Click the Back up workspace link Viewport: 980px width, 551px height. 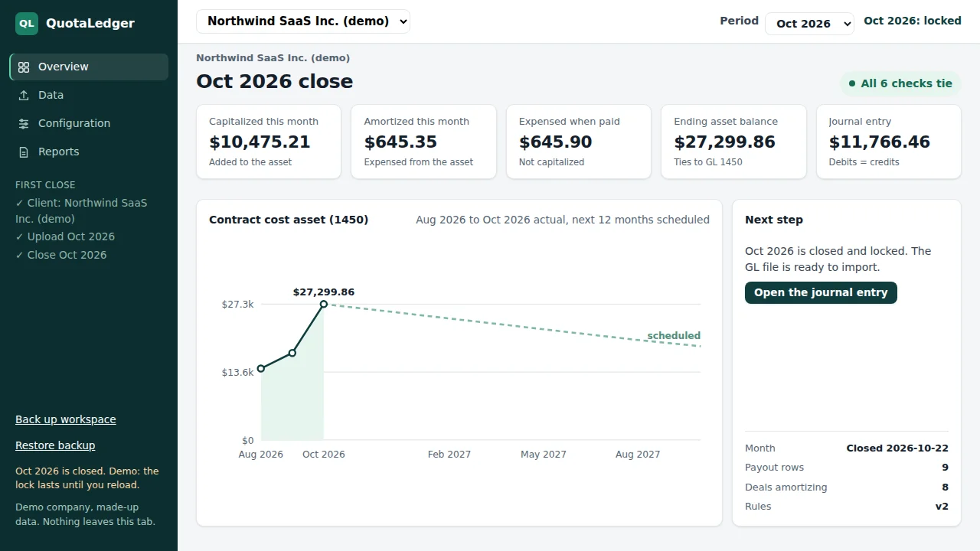(x=66, y=419)
